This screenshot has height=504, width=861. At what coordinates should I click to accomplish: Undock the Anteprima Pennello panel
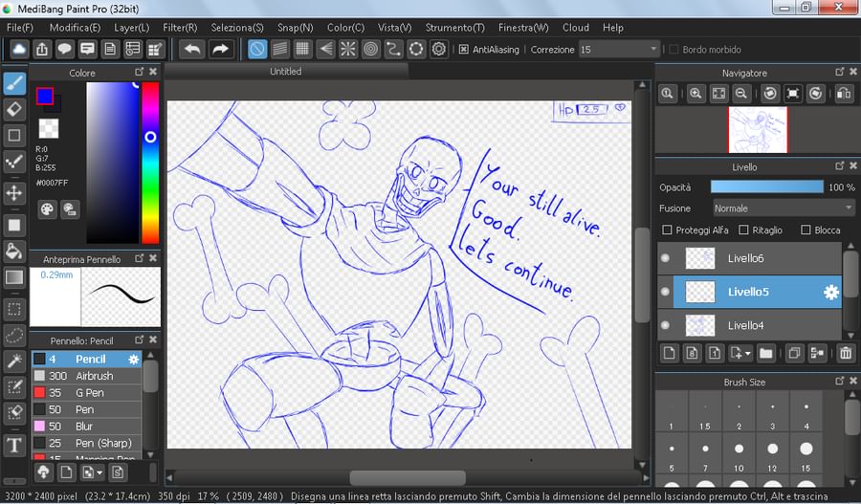coord(140,258)
